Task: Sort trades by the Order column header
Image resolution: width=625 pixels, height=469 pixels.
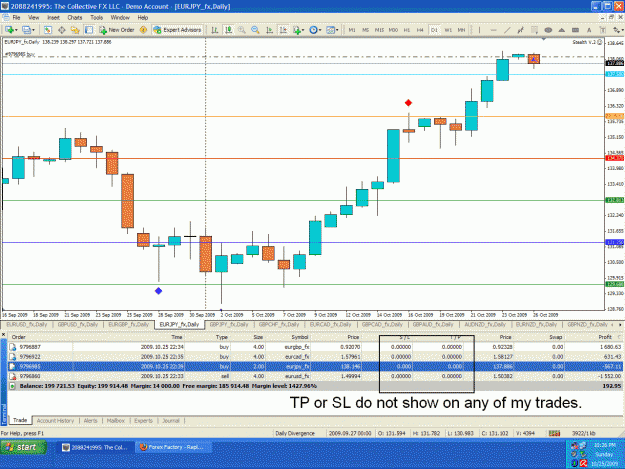Action: (x=19, y=337)
